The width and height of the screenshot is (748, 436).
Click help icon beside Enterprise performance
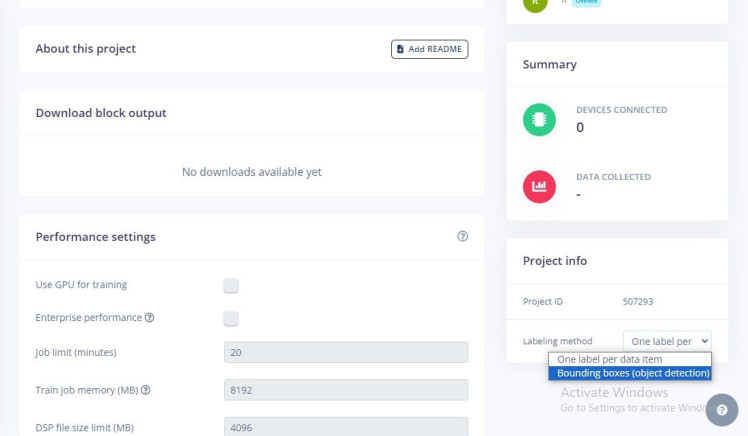coord(149,318)
